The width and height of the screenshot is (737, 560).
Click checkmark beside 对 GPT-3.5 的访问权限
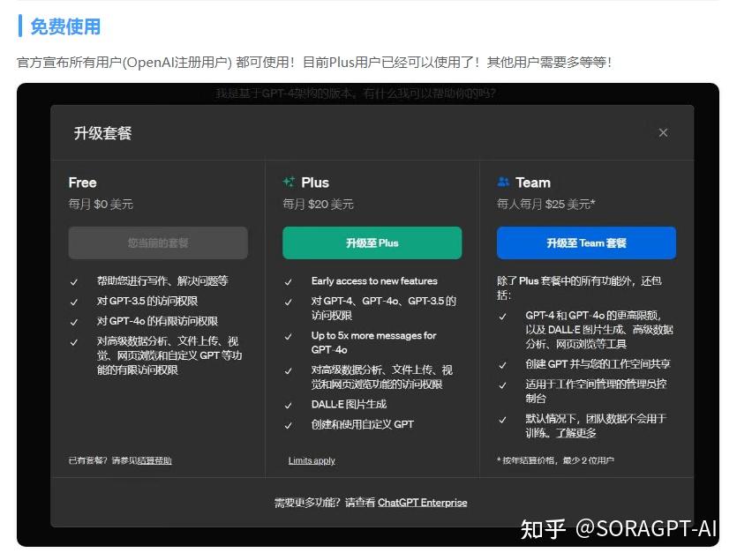click(73, 301)
